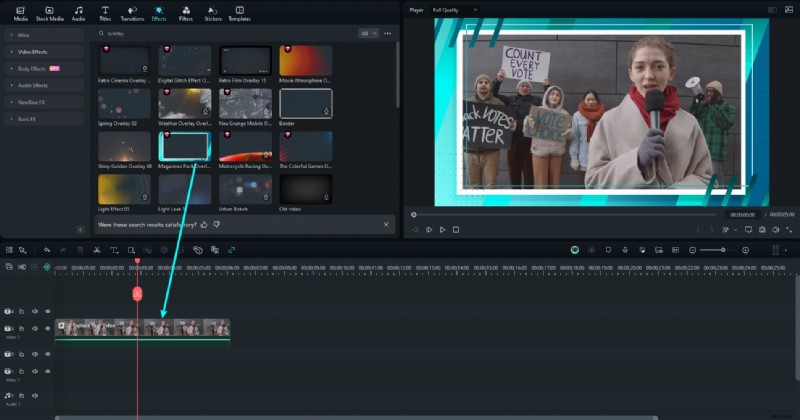Hide the Video 4 track

pos(47,311)
